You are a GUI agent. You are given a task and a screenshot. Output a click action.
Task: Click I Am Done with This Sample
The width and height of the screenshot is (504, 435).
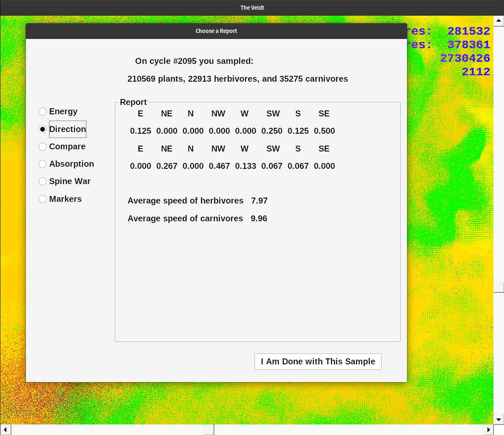318,361
